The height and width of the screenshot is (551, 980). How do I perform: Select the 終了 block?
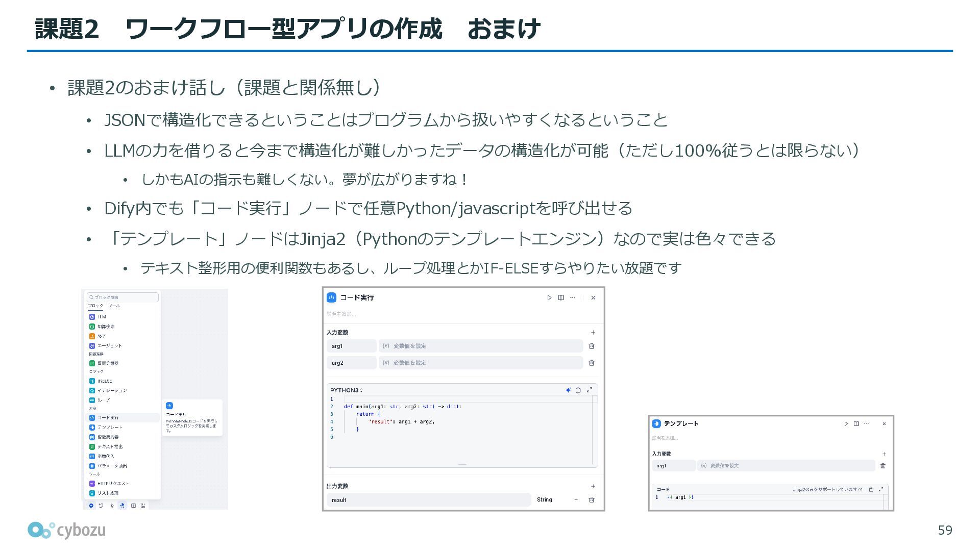(123, 336)
